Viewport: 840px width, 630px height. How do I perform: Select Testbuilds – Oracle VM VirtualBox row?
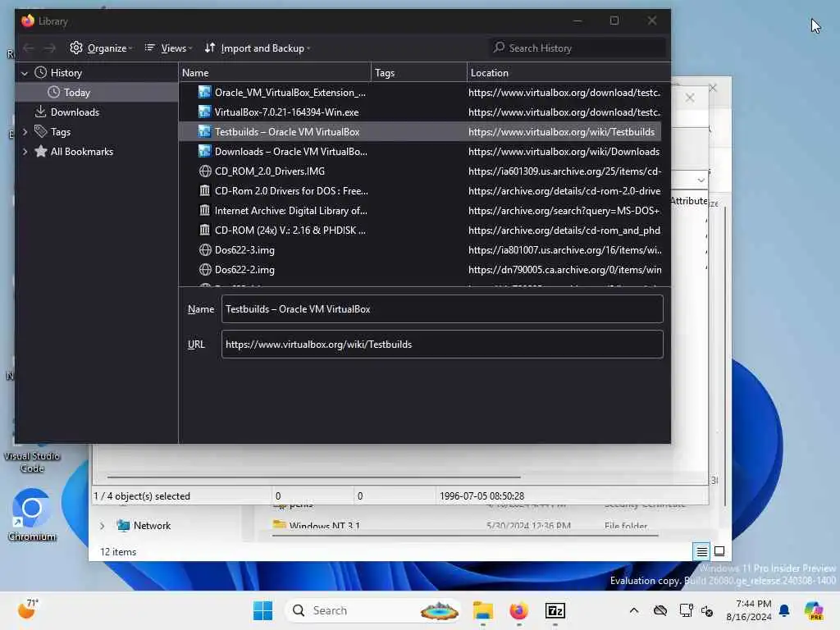click(x=420, y=132)
